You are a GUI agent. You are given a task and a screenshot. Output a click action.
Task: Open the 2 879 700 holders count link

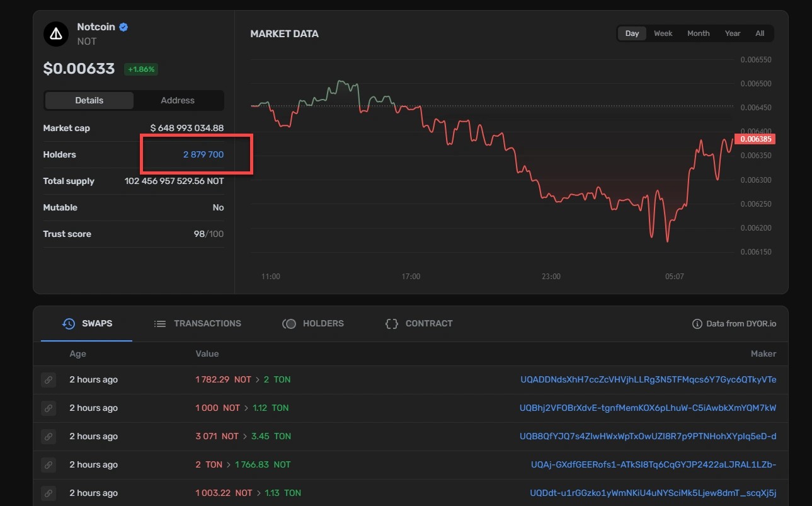point(203,154)
